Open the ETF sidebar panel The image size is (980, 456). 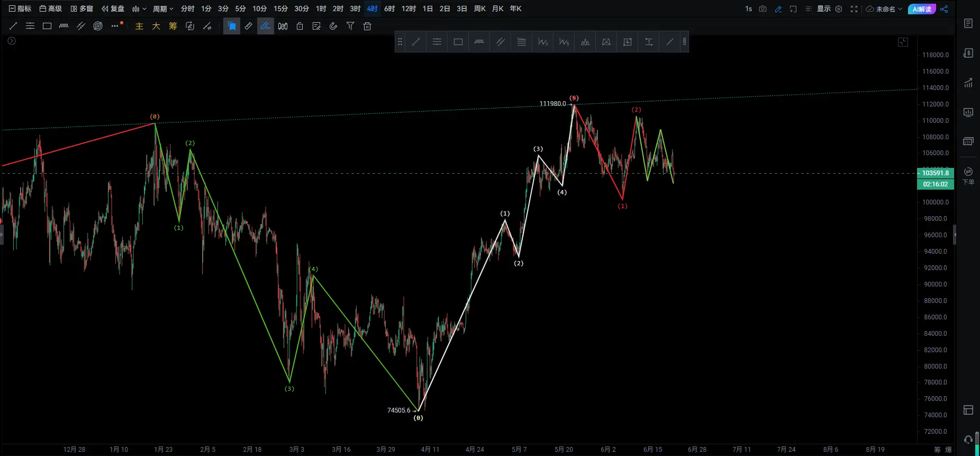[x=968, y=141]
